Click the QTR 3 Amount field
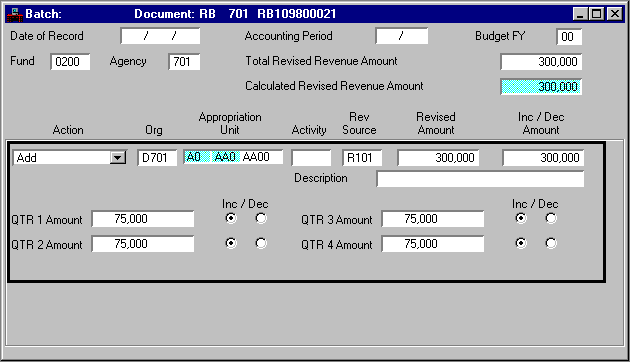This screenshot has height=362, width=630. coord(433,219)
